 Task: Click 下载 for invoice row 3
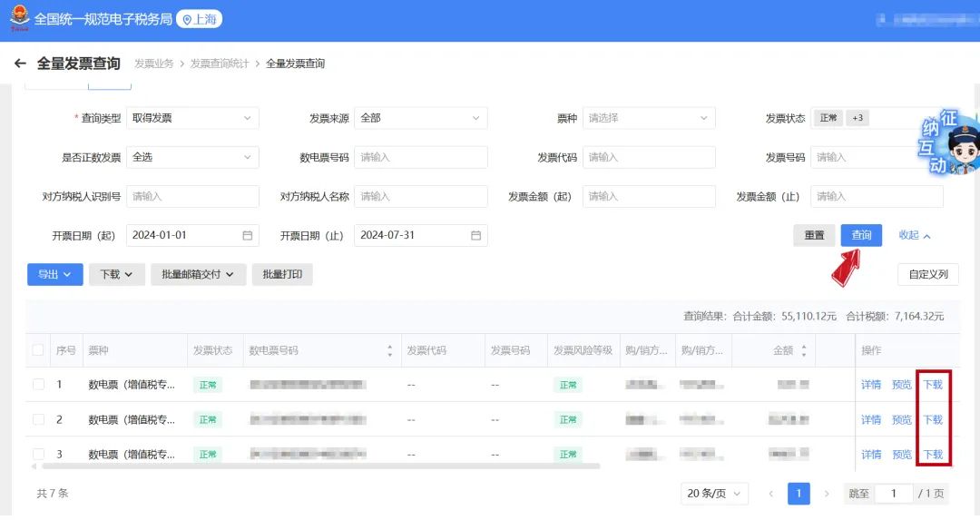(933, 455)
